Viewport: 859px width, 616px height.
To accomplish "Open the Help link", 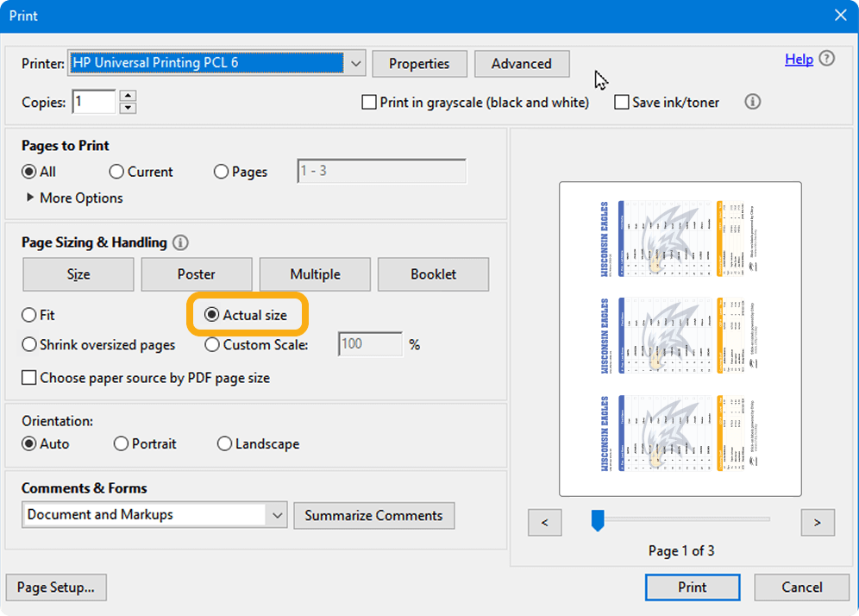I will click(x=799, y=59).
